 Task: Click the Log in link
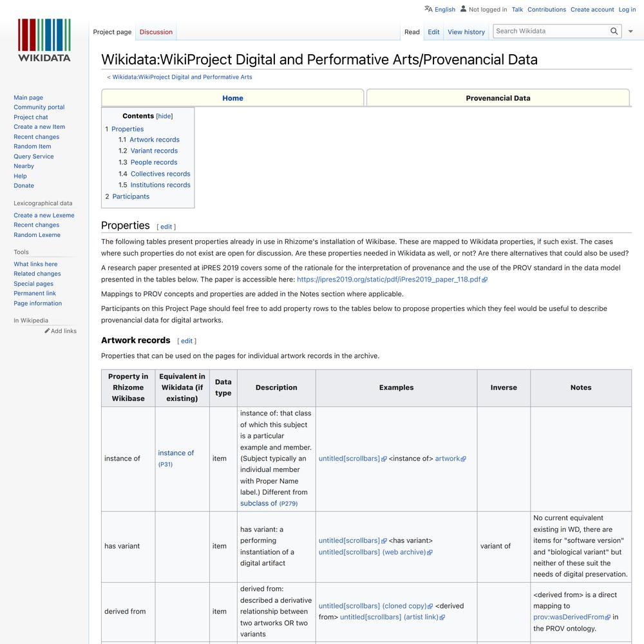click(x=627, y=10)
